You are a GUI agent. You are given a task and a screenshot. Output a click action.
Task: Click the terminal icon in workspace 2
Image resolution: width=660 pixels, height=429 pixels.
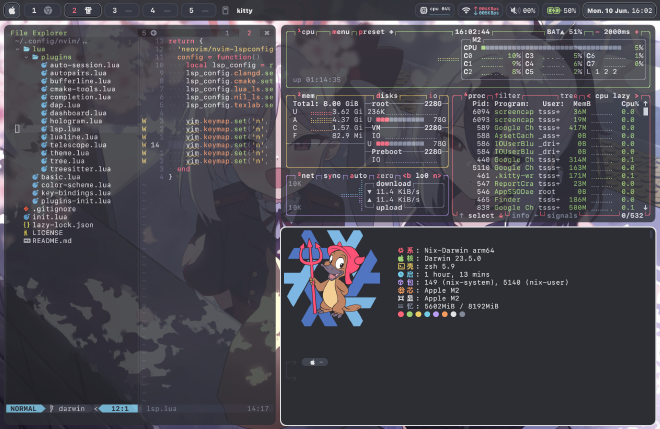coord(88,11)
